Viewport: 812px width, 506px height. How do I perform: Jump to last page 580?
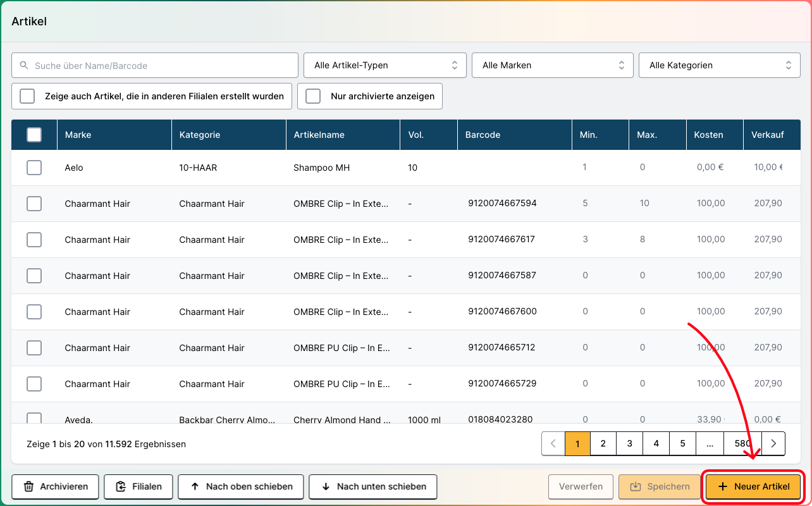(743, 443)
